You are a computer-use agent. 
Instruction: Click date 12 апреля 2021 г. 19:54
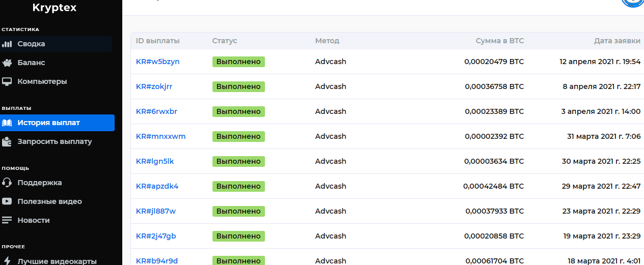(x=600, y=62)
